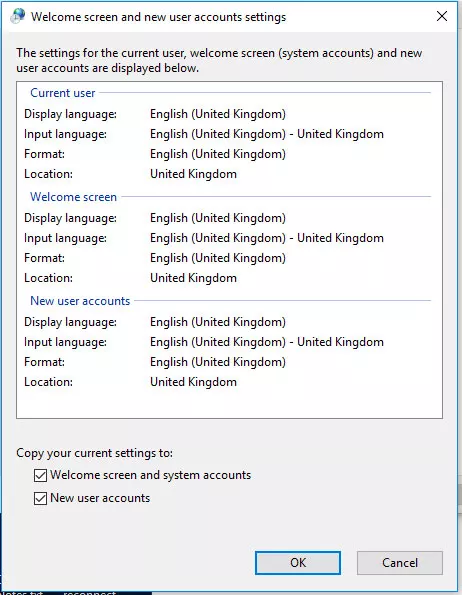Select the Welcome screen group heading
Image resolution: width=462 pixels, height=595 pixels.
73,197
